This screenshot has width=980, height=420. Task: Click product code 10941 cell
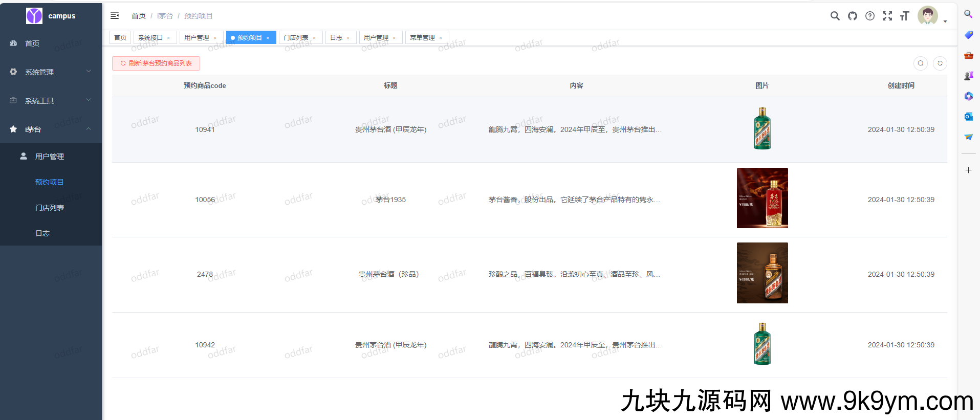(x=205, y=129)
